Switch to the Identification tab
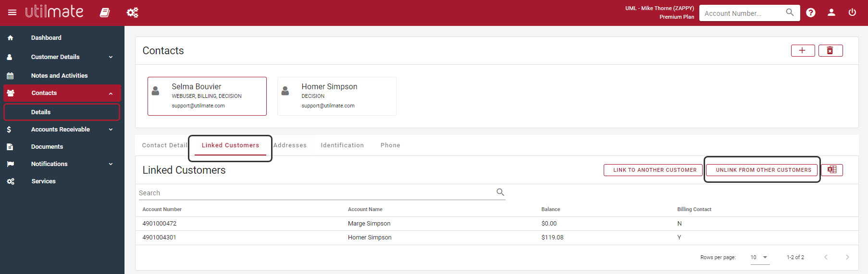Screen dimensions: 868x274 pos(342,145)
